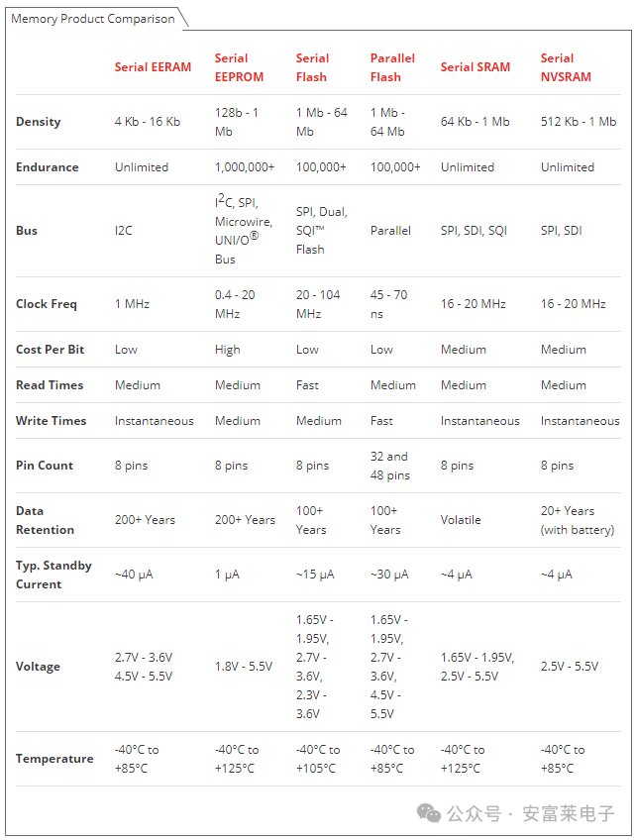Click the Serial EEPROM header link

(x=238, y=67)
